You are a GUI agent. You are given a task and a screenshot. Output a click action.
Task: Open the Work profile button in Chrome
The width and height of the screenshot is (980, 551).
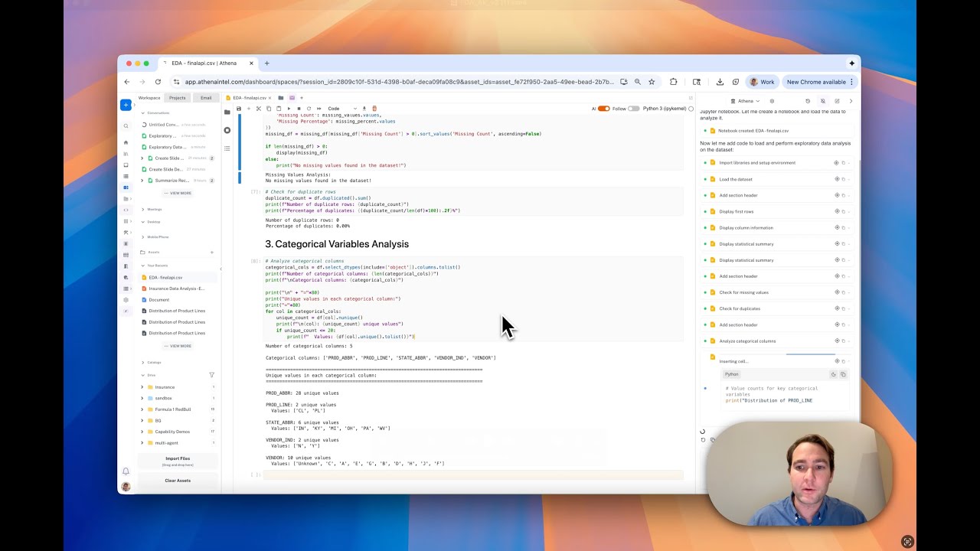763,82
